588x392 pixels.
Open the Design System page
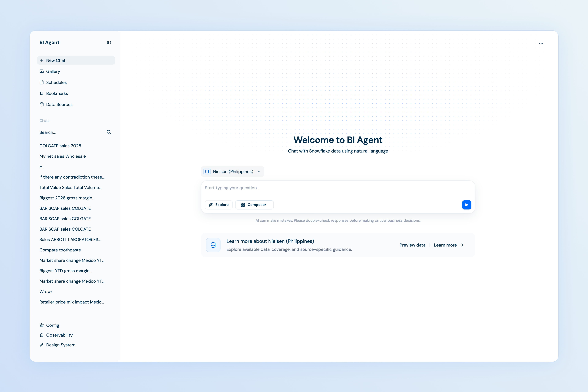76,345
